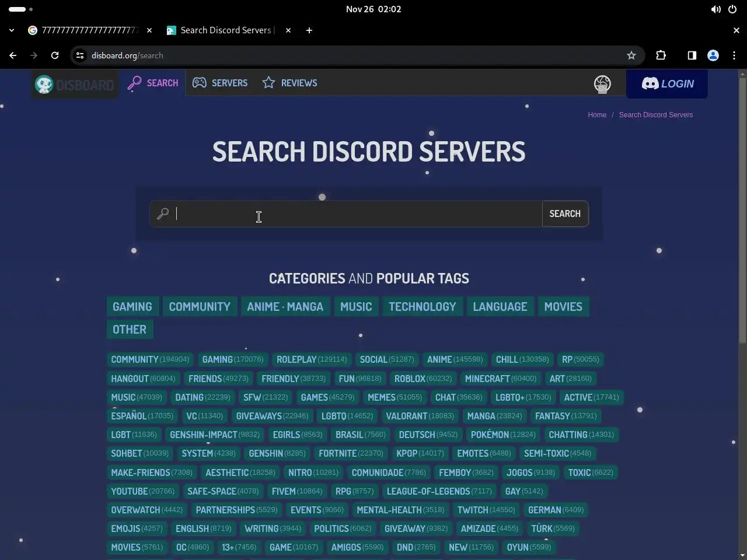747x560 pixels.
Task: Close the Search Discord Servers tab
Action: click(x=288, y=30)
